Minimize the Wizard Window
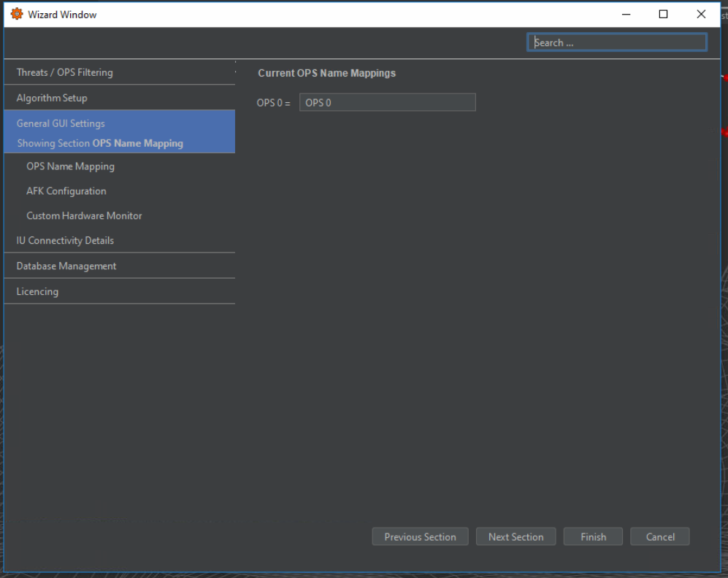This screenshot has width=728, height=578. [x=626, y=15]
